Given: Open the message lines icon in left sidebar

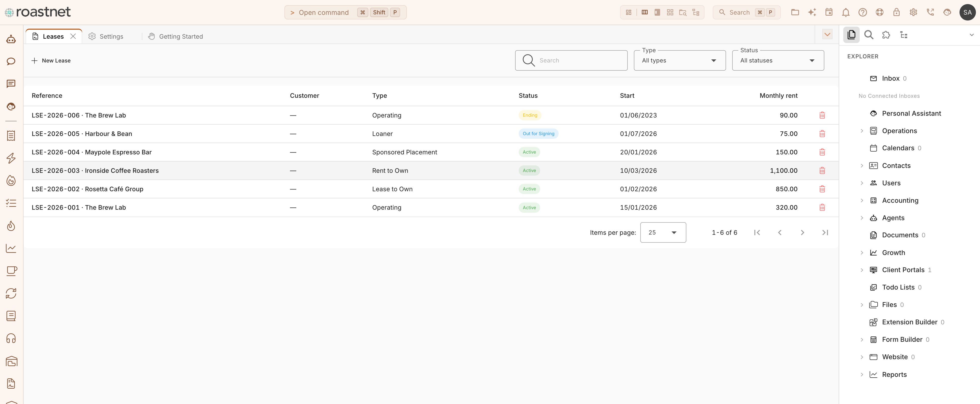Looking at the screenshot, I should (11, 84).
